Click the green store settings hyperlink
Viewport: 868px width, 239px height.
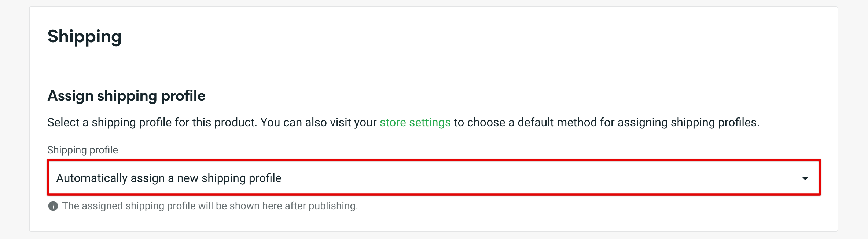tap(415, 122)
